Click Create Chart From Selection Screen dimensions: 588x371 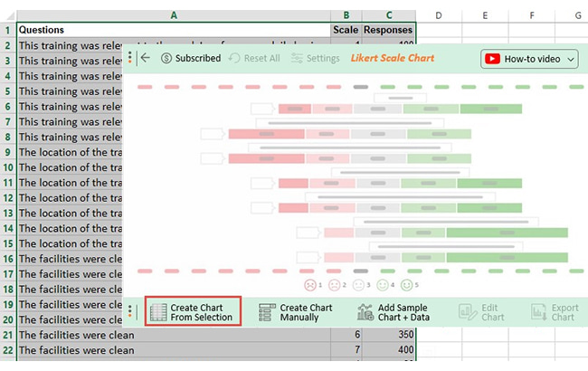click(193, 311)
